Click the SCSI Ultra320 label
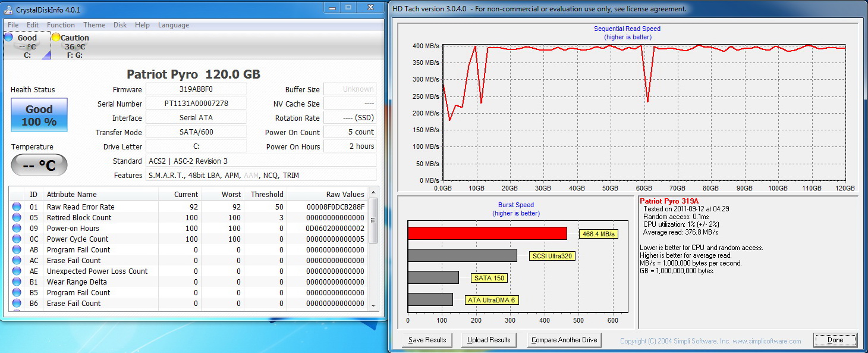The height and width of the screenshot is (353, 868). point(553,256)
